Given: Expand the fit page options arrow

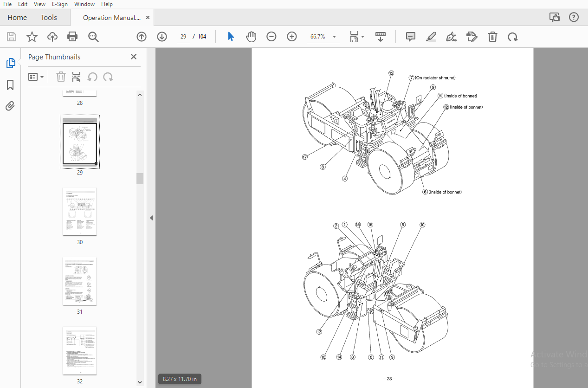Looking at the screenshot, I should pos(363,37).
